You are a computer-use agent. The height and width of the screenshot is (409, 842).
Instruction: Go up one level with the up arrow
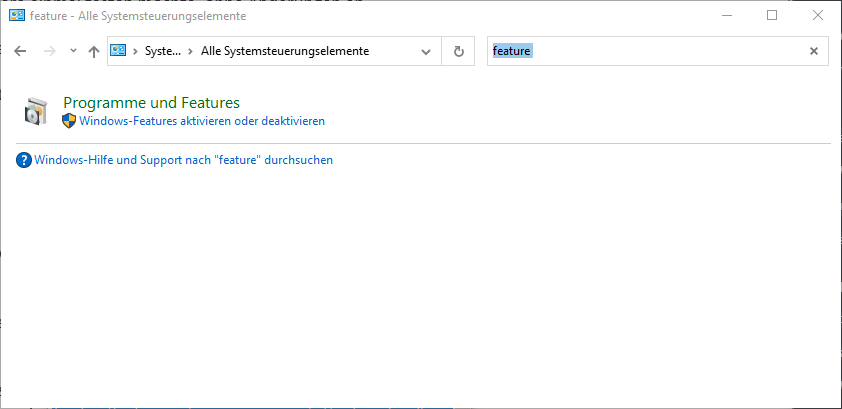(x=94, y=52)
